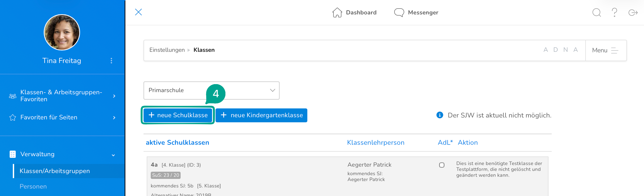Click the star icon for Favoriten für Seiten

13,117
